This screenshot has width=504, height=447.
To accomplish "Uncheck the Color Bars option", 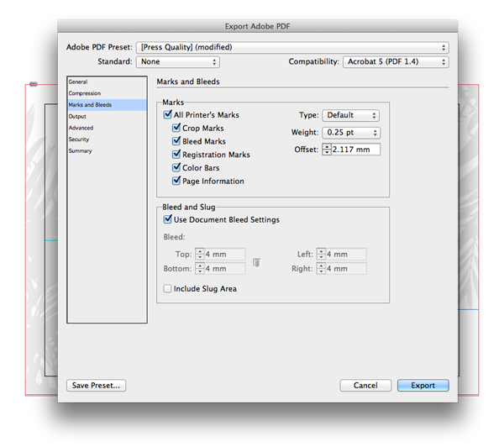I will pyautogui.click(x=176, y=167).
